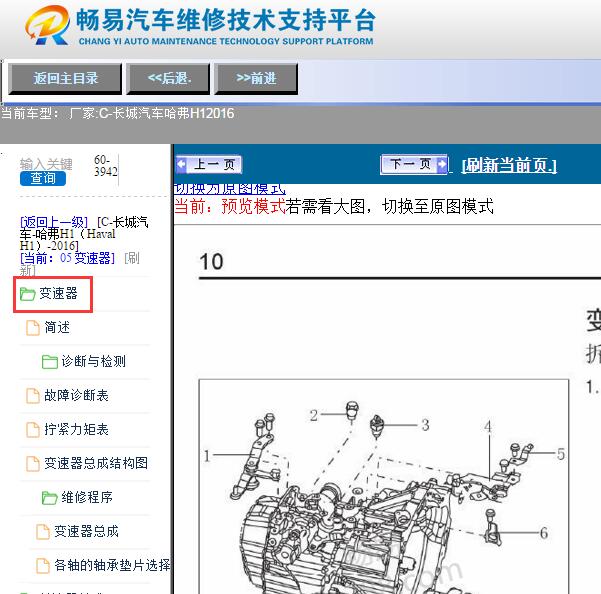Go to the next page with 下一页
Image resolution: width=601 pixels, height=594 pixels.
(x=414, y=165)
